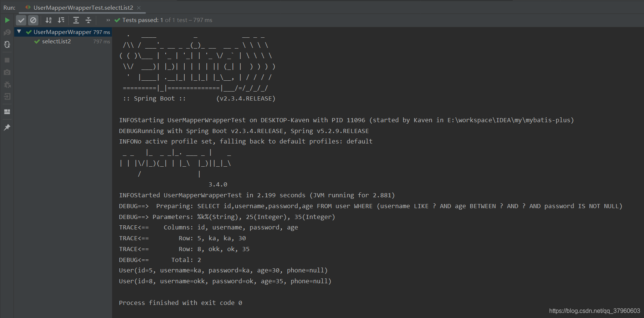Expand all test nodes

76,20
